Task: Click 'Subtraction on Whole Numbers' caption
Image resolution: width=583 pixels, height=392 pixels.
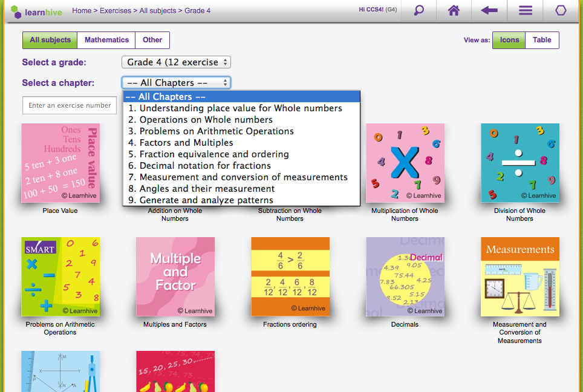Action: [290, 215]
